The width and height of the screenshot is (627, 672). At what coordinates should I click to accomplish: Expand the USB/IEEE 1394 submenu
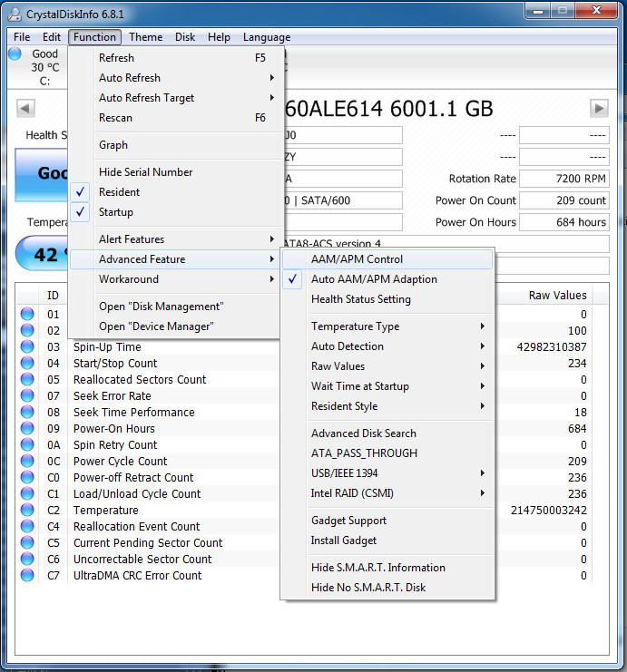(x=387, y=473)
